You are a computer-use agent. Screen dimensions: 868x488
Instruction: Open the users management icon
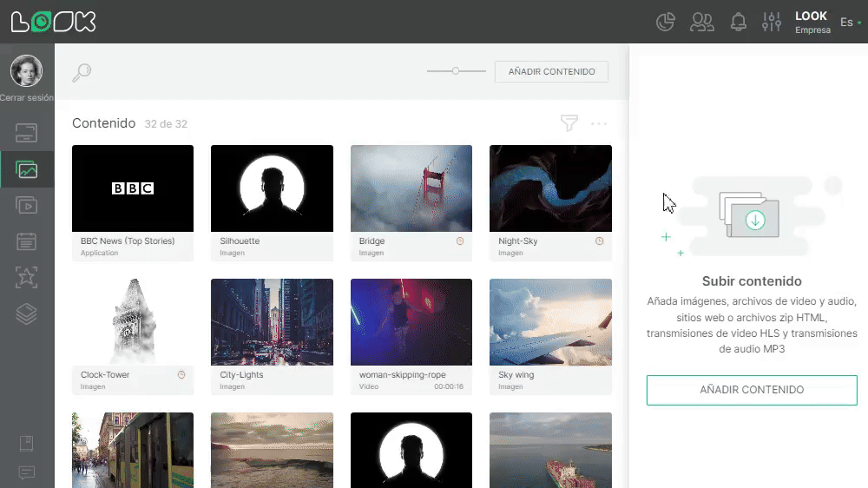click(702, 23)
